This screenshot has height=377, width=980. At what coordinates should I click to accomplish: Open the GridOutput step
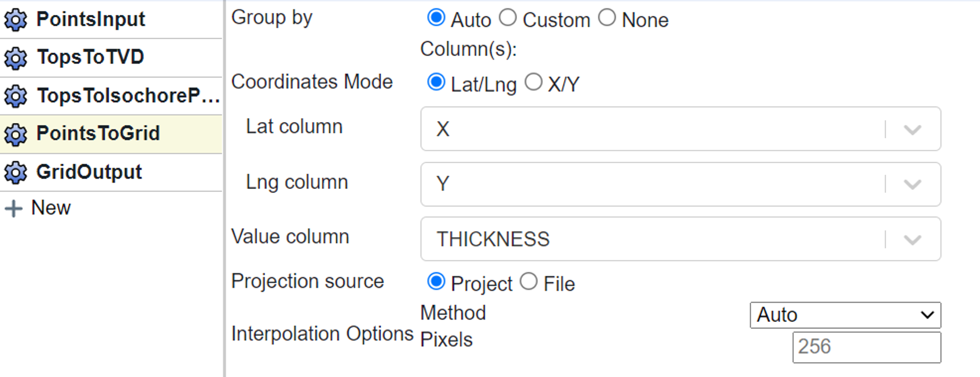[x=89, y=172]
